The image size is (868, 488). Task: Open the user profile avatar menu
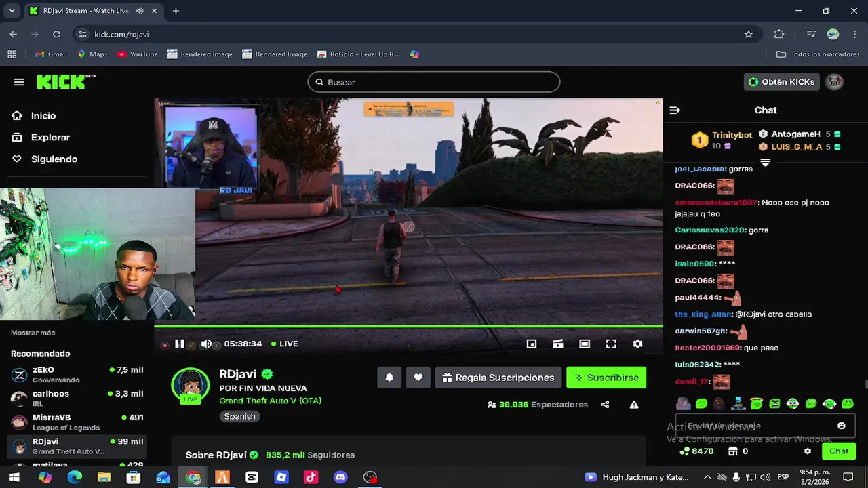click(835, 82)
